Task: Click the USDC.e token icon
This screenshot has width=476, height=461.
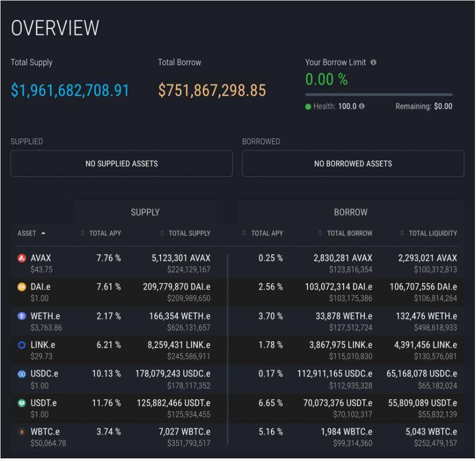Action: coord(22,374)
